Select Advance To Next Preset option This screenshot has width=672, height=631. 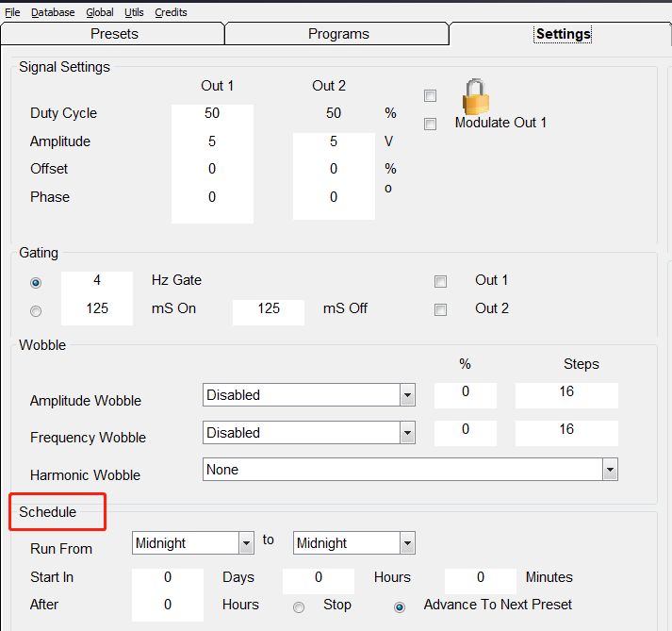click(x=400, y=606)
